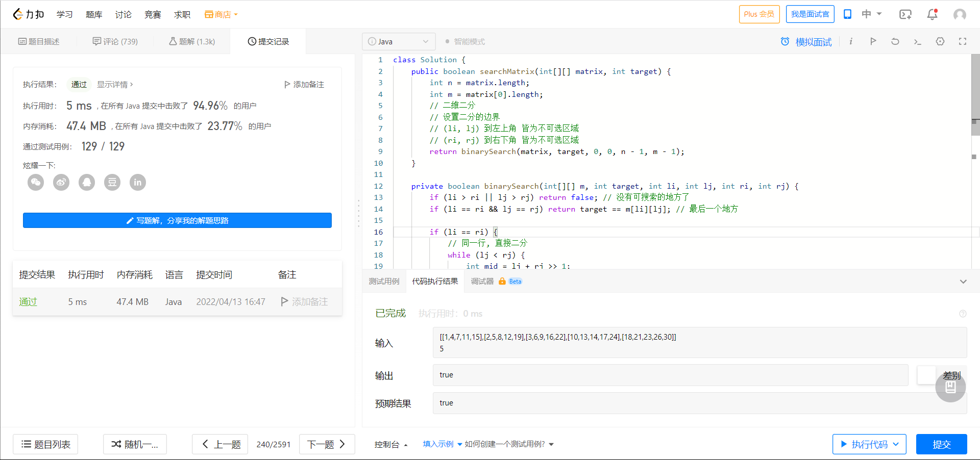Open the user avatar menu
980x460 pixels.
(x=960, y=14)
